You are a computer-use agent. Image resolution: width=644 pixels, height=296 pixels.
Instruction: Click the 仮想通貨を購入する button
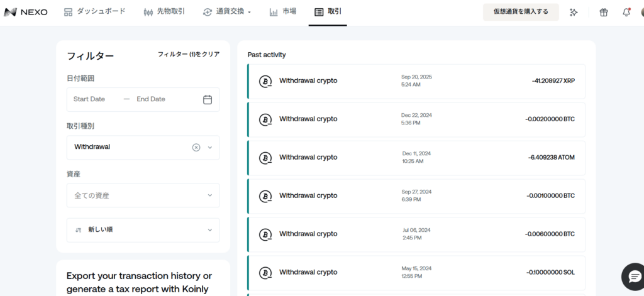pyautogui.click(x=520, y=12)
